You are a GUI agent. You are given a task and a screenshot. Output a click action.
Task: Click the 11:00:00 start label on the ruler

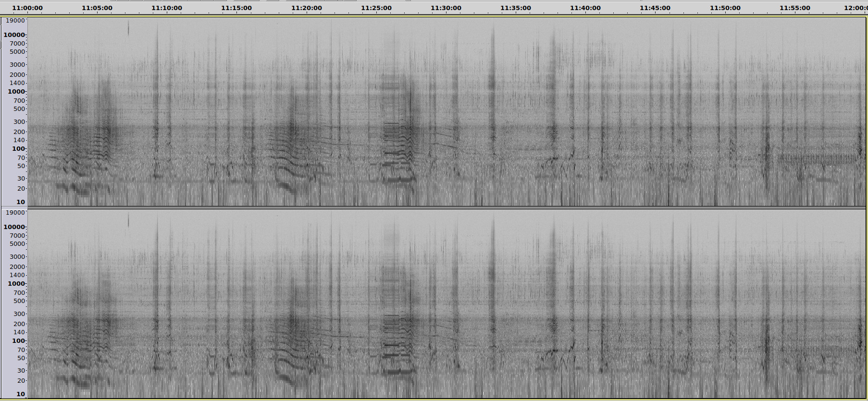(x=27, y=8)
